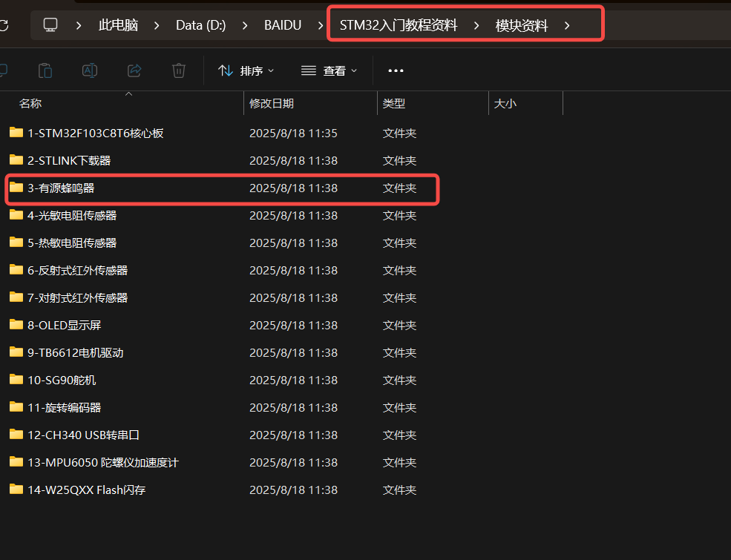Expand chevron after 模块资料 in breadcrumb

567,25
